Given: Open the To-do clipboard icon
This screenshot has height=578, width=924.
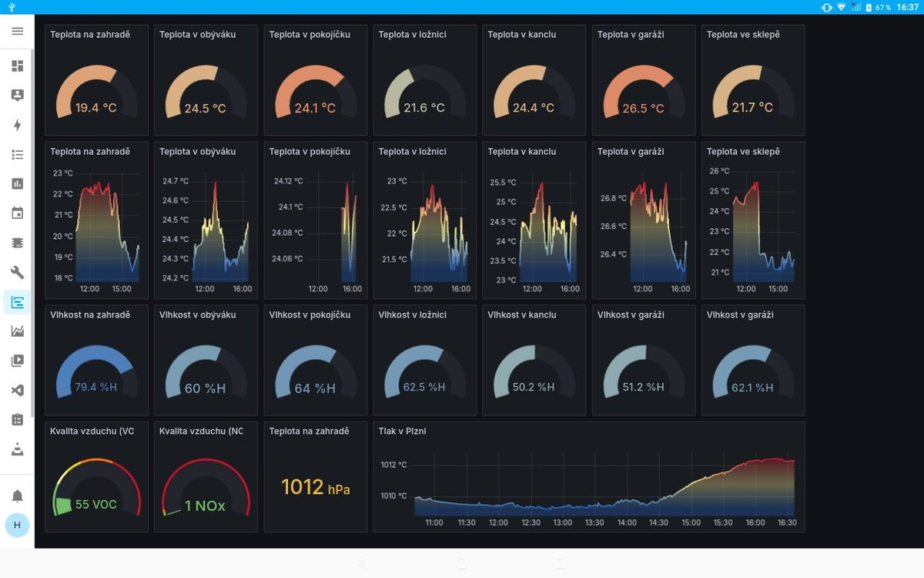Looking at the screenshot, I should click(x=17, y=420).
